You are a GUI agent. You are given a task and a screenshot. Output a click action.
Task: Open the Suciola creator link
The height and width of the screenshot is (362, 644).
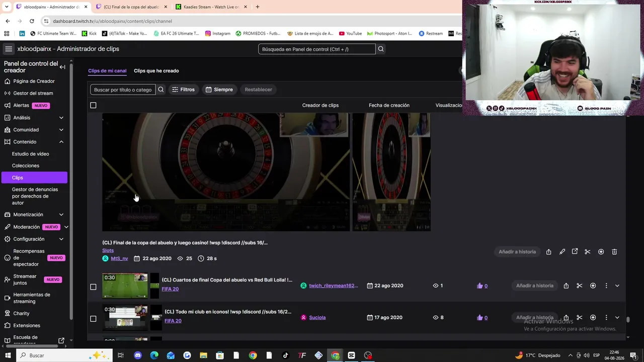[317, 318]
